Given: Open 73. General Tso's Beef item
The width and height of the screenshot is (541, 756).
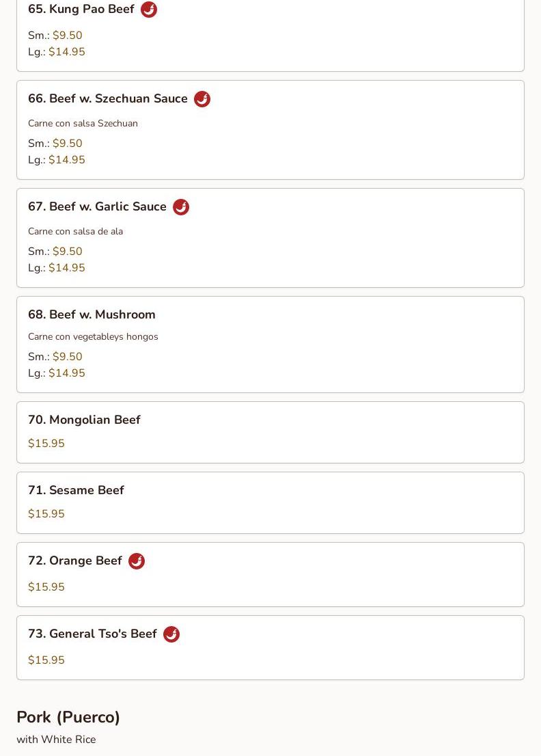Looking at the screenshot, I should tap(92, 634).
